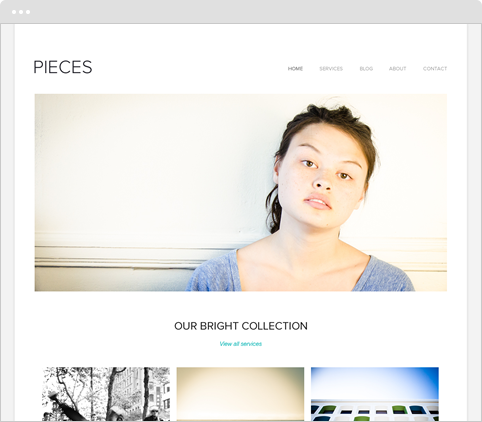Click the middle white dot in window bar
The height and width of the screenshot is (422, 482).
pyautogui.click(x=21, y=12)
